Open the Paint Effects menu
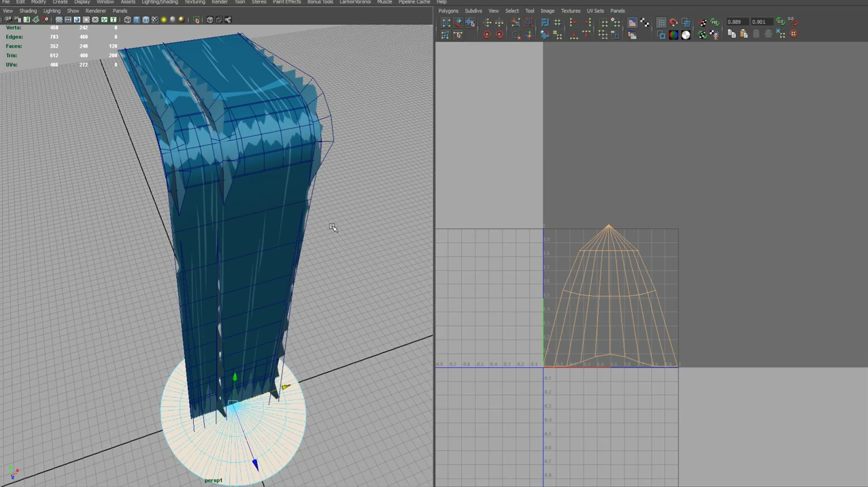The height and width of the screenshot is (487, 868). [x=286, y=3]
